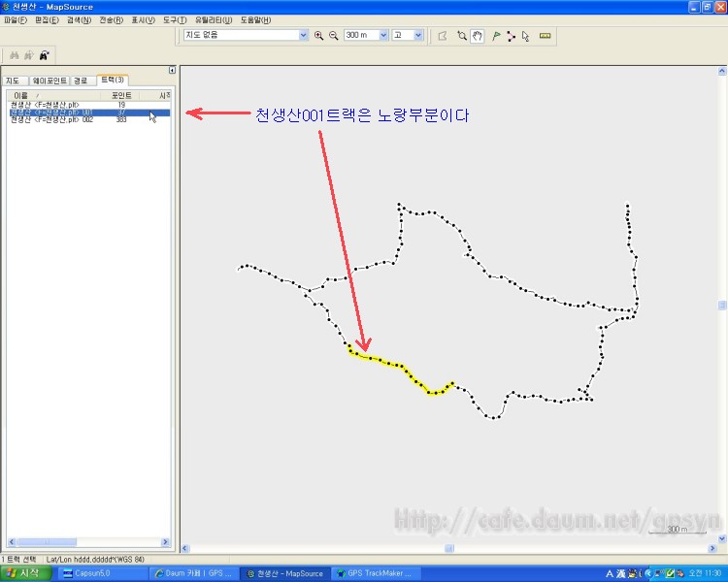Viewport: 728px width, 582px height.
Task: Choose the Route tool icon
Action: (x=512, y=36)
